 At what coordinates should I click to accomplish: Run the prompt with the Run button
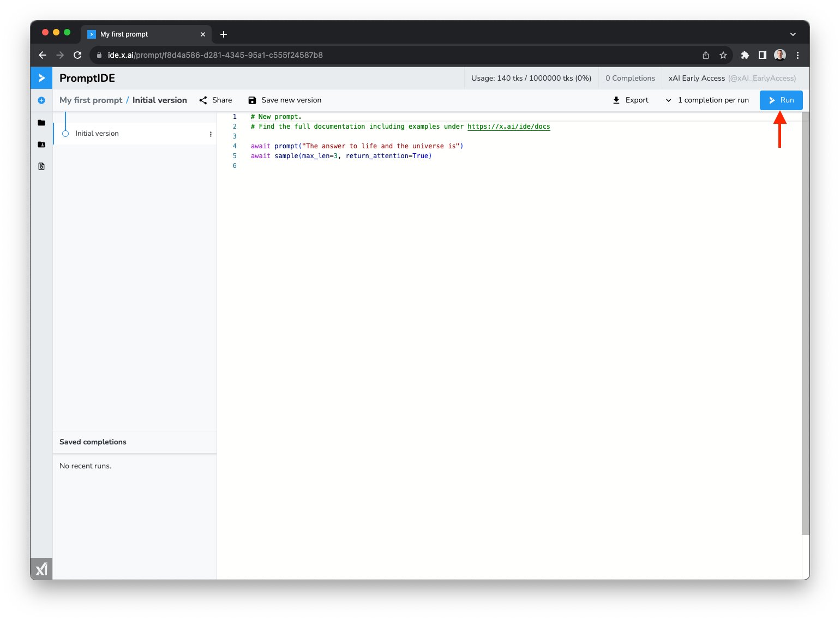tap(781, 100)
